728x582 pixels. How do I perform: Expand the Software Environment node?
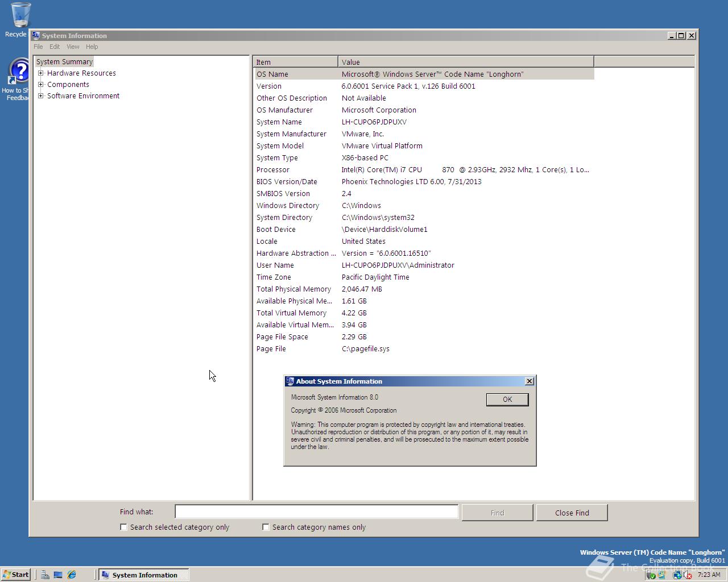tap(41, 95)
